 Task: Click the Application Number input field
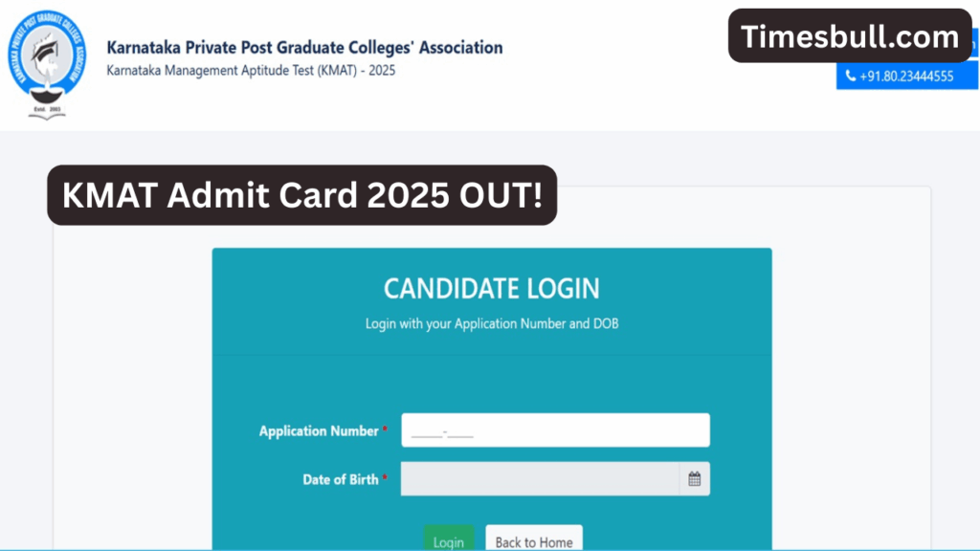tap(555, 430)
